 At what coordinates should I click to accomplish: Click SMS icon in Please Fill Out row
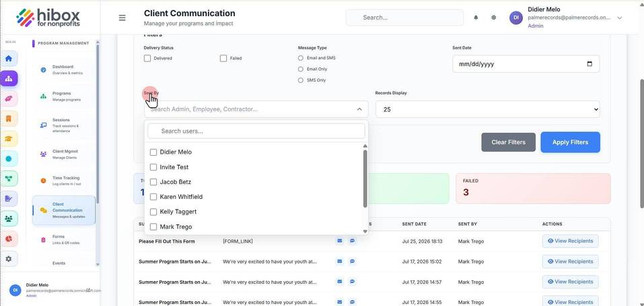click(352, 241)
